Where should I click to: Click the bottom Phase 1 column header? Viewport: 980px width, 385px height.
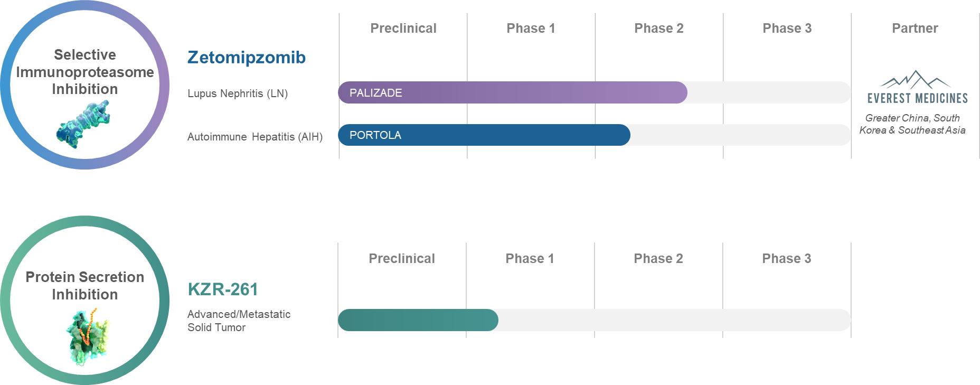click(530, 258)
